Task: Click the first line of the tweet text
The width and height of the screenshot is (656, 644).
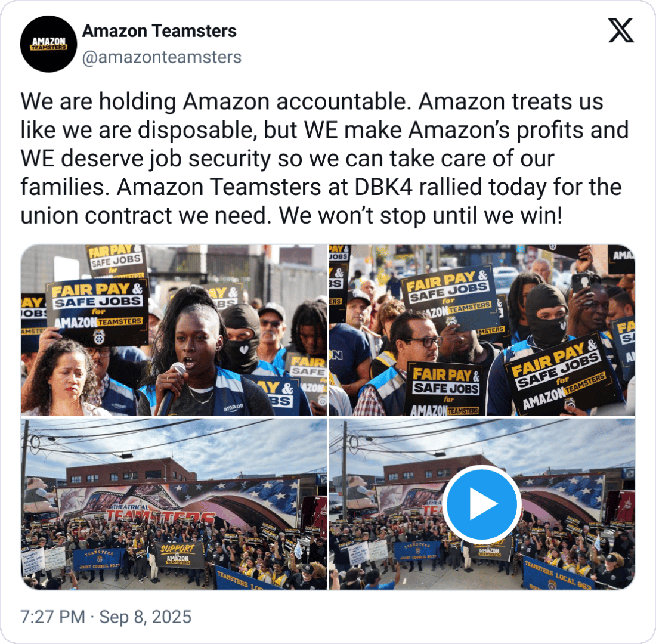Action: (312, 101)
